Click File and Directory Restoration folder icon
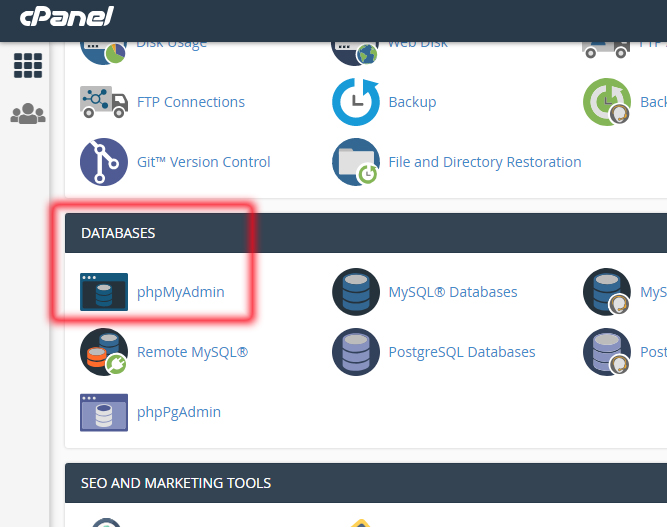Viewport: 667px width, 527px height. click(356, 162)
